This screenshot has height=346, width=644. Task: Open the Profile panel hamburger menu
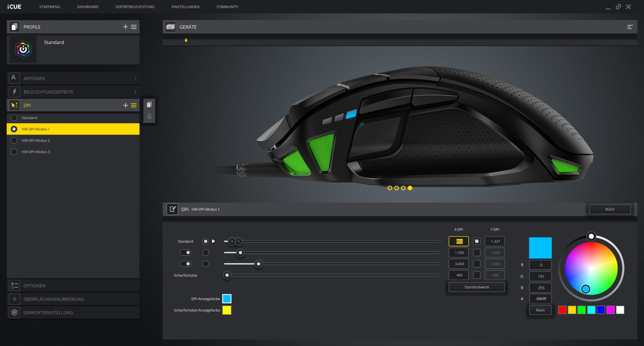134,27
